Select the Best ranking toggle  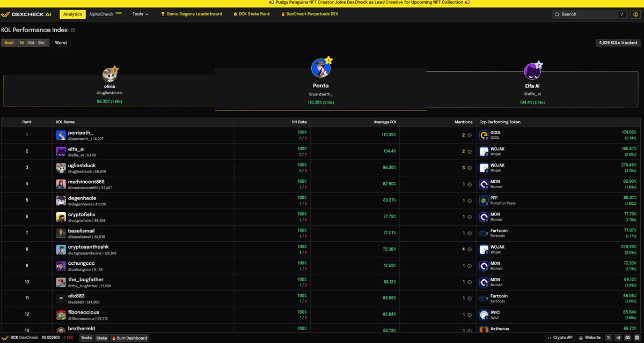pyautogui.click(x=10, y=43)
